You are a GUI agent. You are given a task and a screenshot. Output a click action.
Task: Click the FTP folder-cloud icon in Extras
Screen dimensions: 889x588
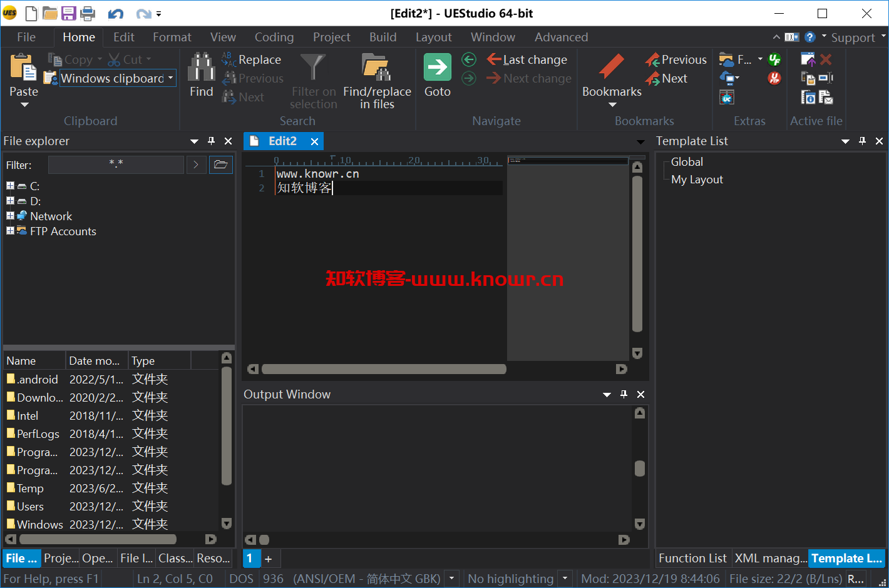726,59
